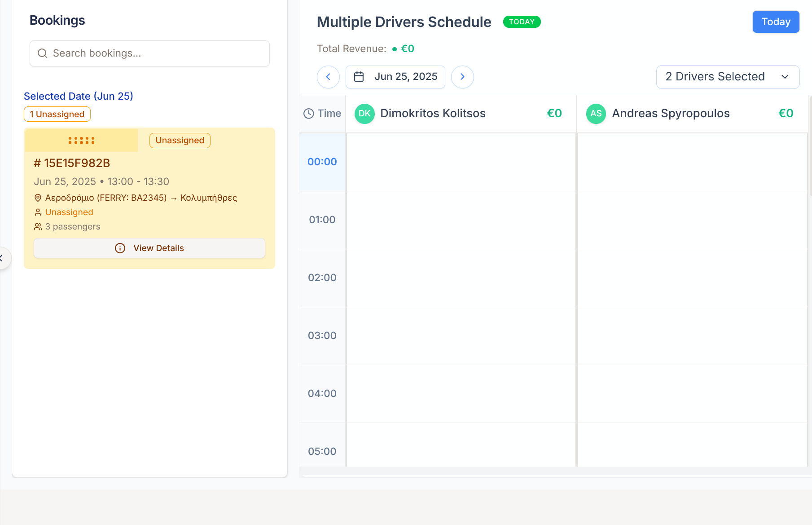The width and height of the screenshot is (812, 525).
Task: Click the DK driver avatar
Action: [364, 114]
